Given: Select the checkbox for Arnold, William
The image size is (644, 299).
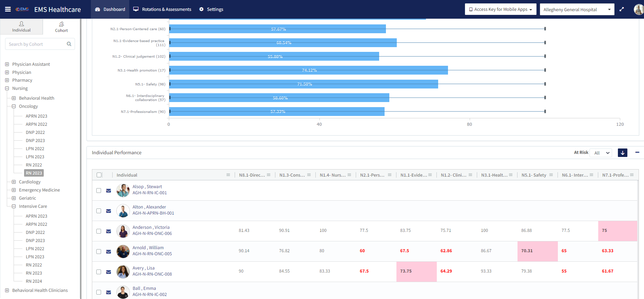Looking at the screenshot, I should coord(99,252).
